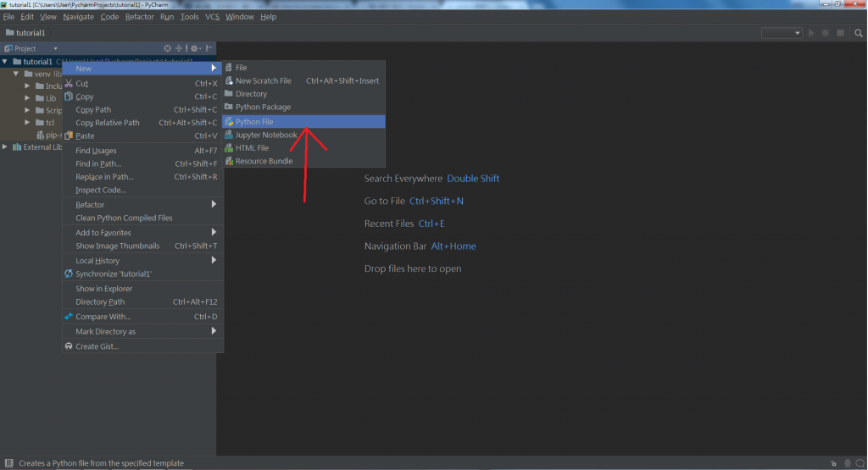Click the Stop square icon in the toolbar
The width and height of the screenshot is (868, 470).
840,33
